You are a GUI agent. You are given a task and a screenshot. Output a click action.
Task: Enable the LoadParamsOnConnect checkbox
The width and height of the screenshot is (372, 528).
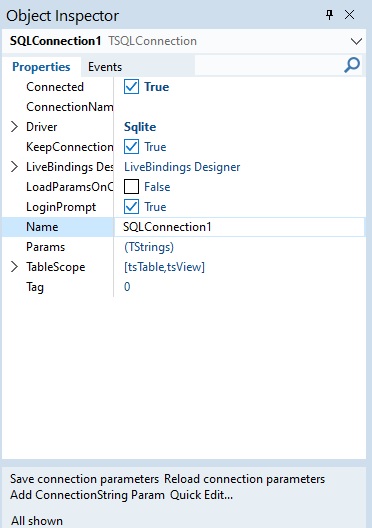point(131,187)
